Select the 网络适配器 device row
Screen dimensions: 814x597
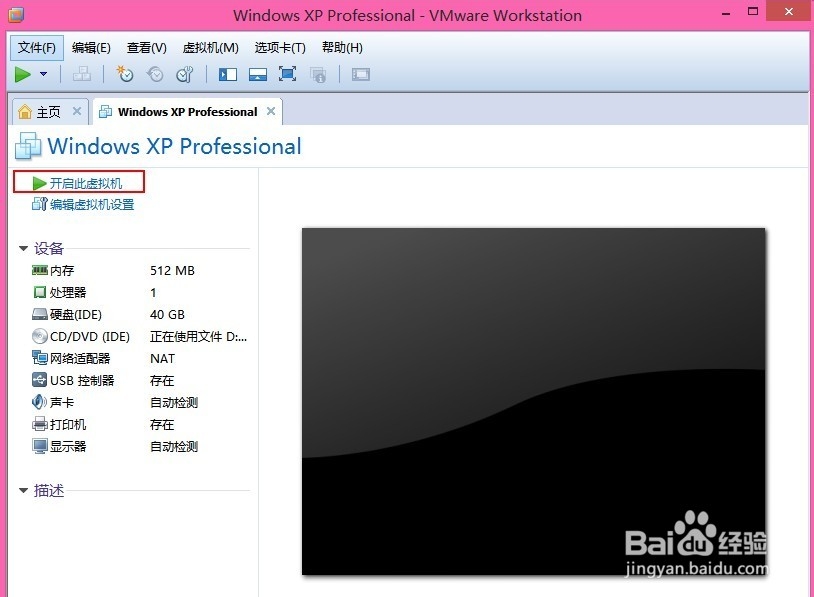click(140, 359)
